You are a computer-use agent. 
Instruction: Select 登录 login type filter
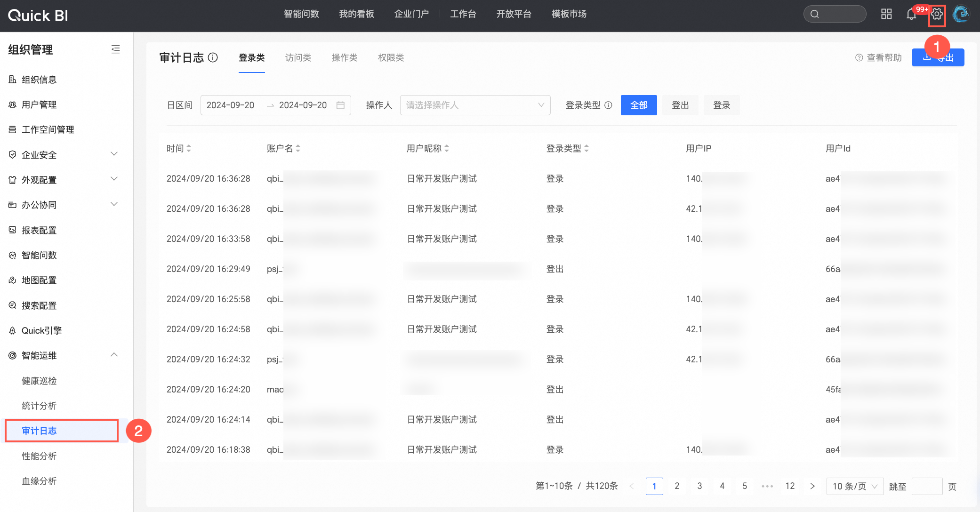coord(721,105)
